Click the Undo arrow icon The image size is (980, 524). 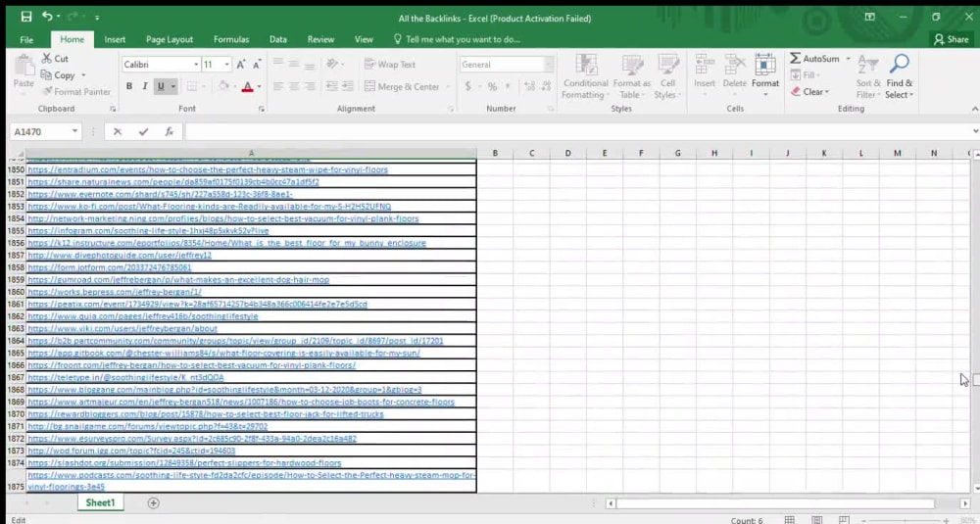tap(47, 17)
